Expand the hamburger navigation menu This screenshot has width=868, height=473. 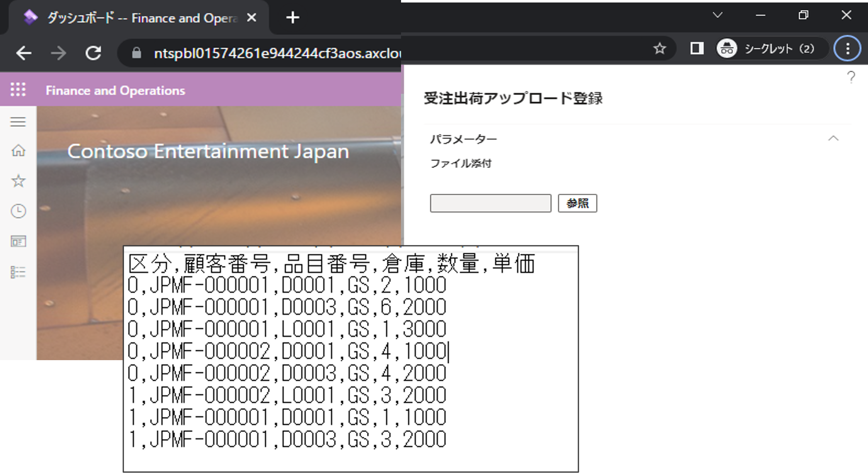pos(18,122)
